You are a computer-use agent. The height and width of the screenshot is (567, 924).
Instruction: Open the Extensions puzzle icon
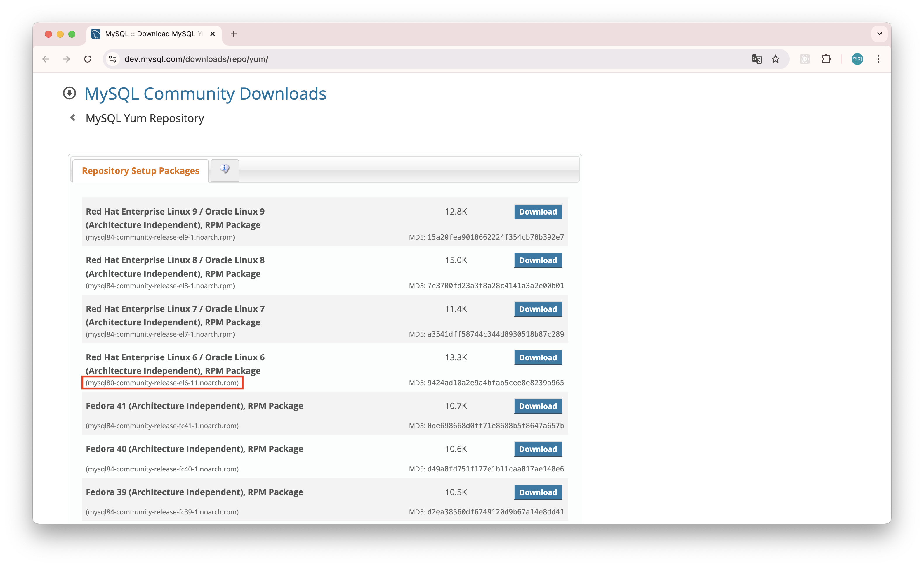pos(826,59)
